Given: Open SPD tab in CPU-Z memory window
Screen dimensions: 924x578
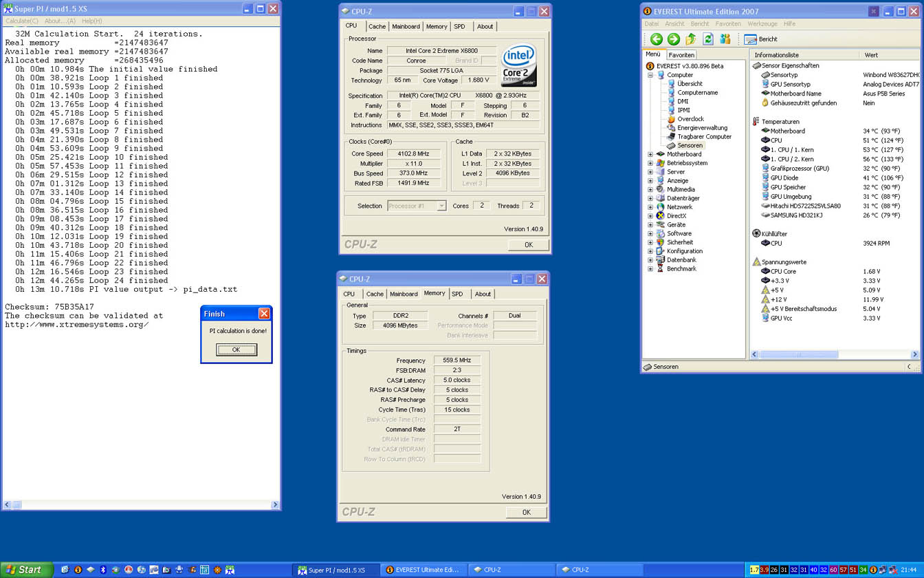Looking at the screenshot, I should (x=457, y=294).
